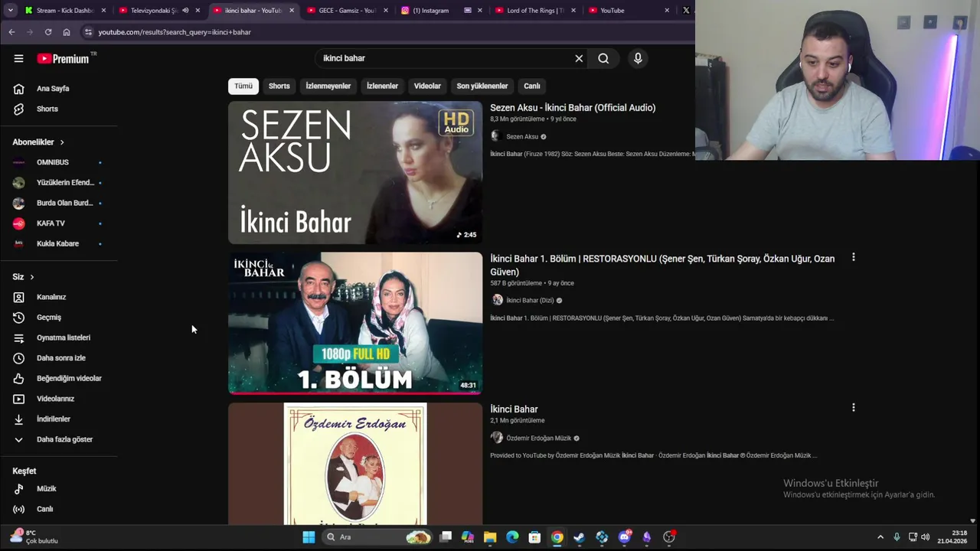The height and width of the screenshot is (551, 980).
Task: Open the YouTube hamburger guide menu
Action: tap(18, 58)
